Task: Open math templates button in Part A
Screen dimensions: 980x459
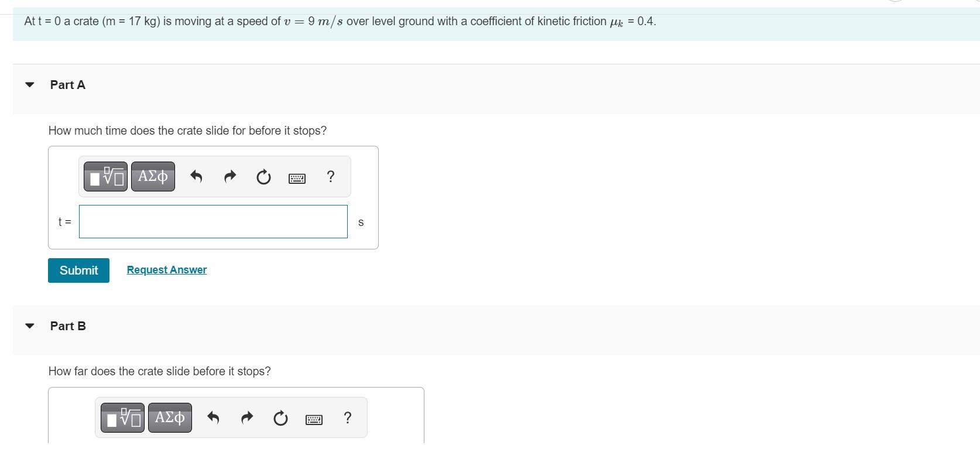Action: (x=105, y=176)
